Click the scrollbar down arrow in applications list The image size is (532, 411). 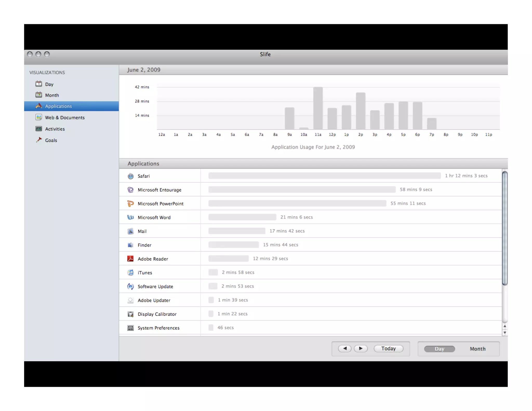click(504, 333)
